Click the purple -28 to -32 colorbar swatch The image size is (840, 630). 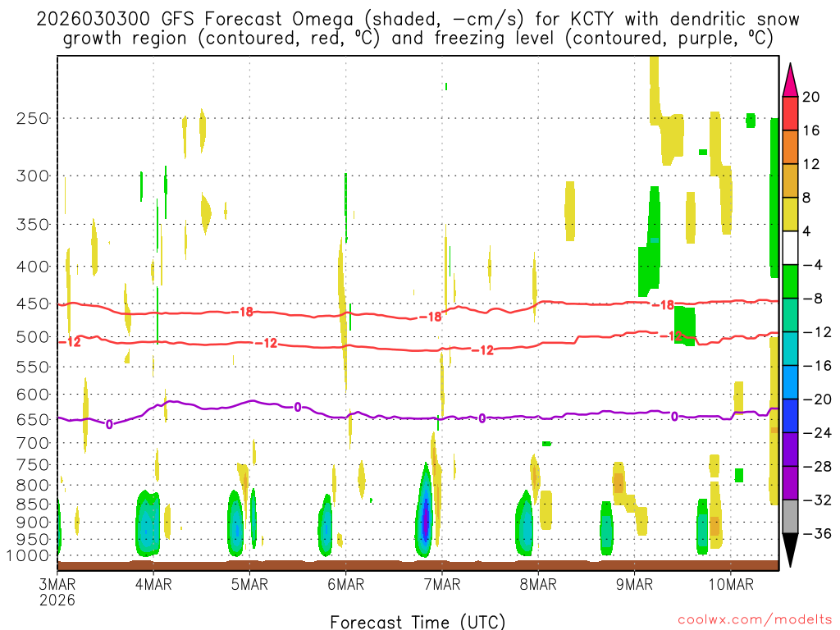[790, 483]
